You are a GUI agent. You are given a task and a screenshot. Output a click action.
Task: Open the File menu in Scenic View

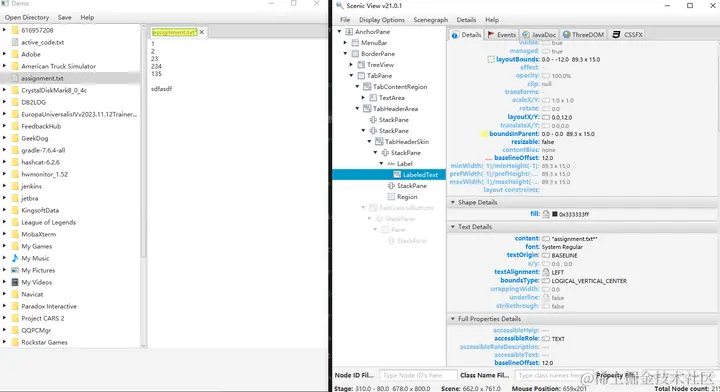(345, 20)
